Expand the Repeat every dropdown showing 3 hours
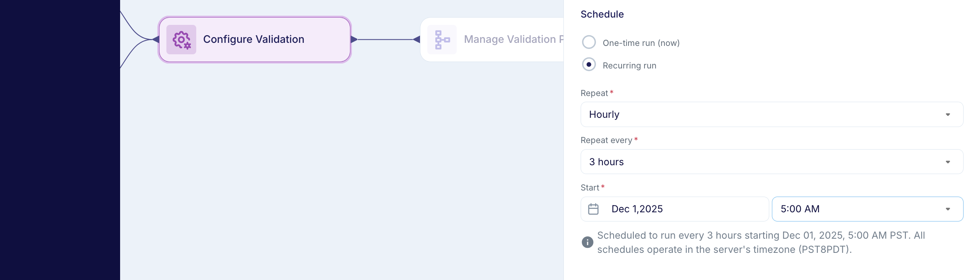 click(x=771, y=161)
